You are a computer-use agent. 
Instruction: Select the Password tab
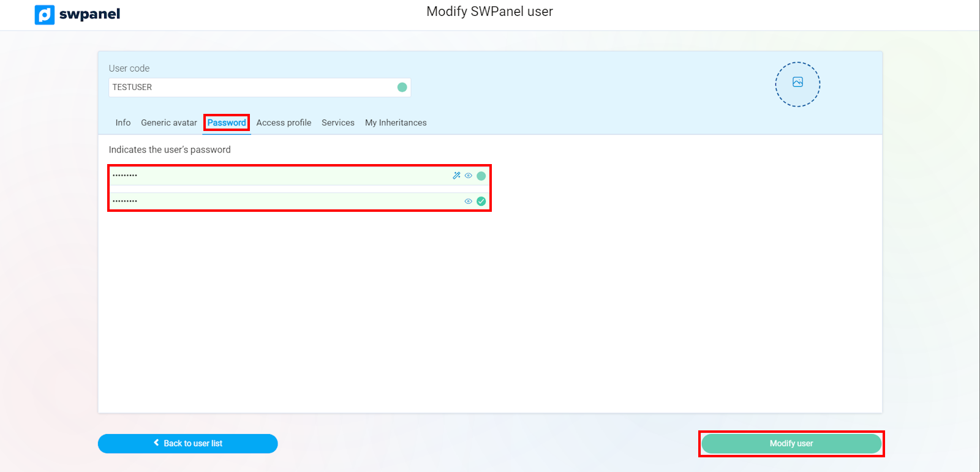click(x=227, y=122)
